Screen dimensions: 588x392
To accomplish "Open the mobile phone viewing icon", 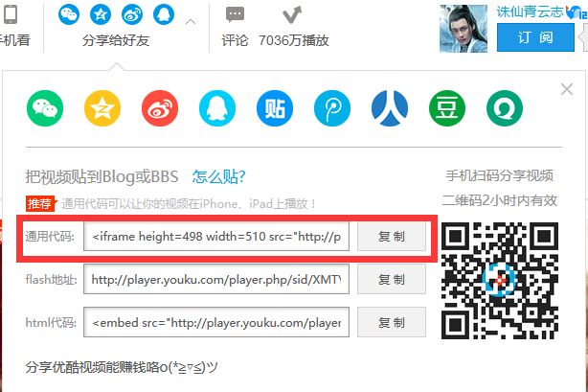I will tap(11, 14).
